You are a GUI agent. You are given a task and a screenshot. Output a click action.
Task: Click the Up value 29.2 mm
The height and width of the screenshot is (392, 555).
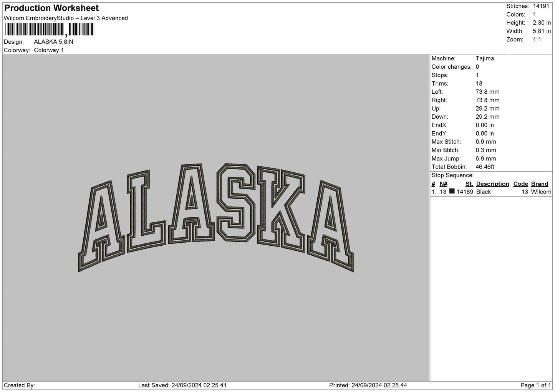coord(487,108)
